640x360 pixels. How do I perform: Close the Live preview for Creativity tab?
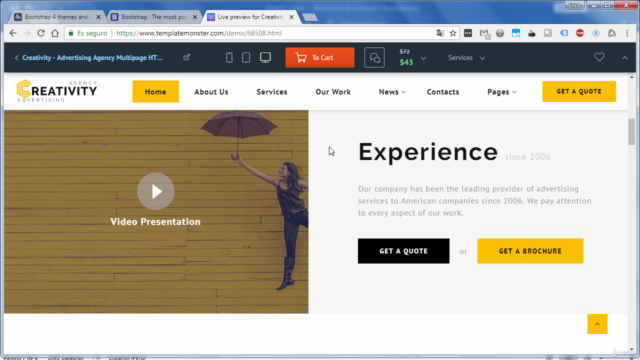tap(291, 17)
